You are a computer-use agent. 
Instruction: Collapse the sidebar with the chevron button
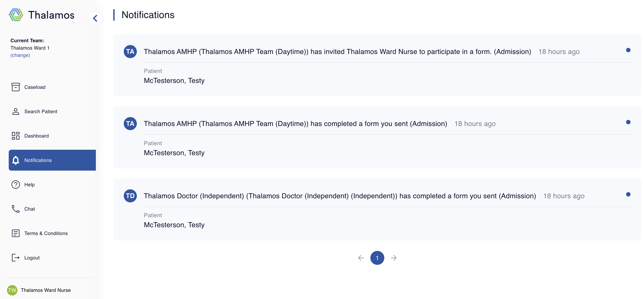[x=95, y=18]
